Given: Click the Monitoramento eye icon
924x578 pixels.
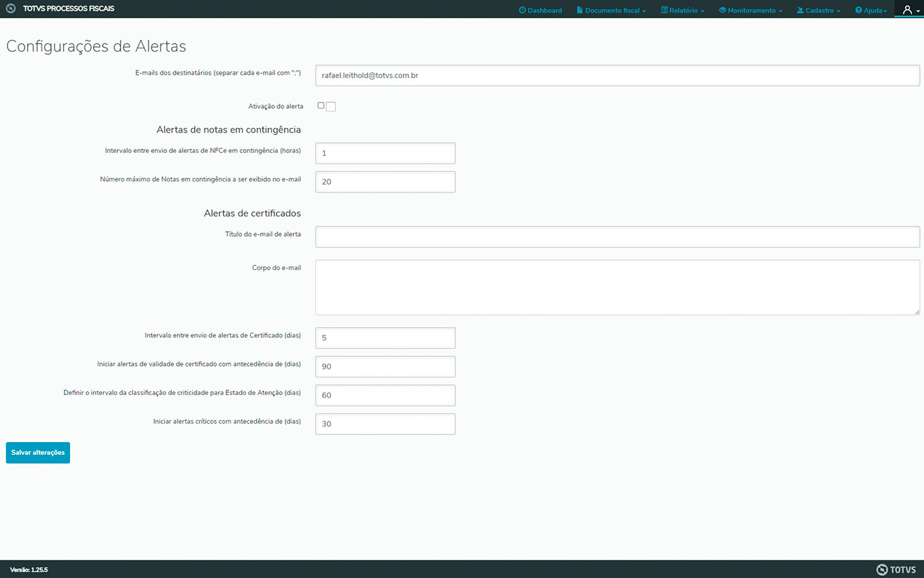Looking at the screenshot, I should [722, 10].
